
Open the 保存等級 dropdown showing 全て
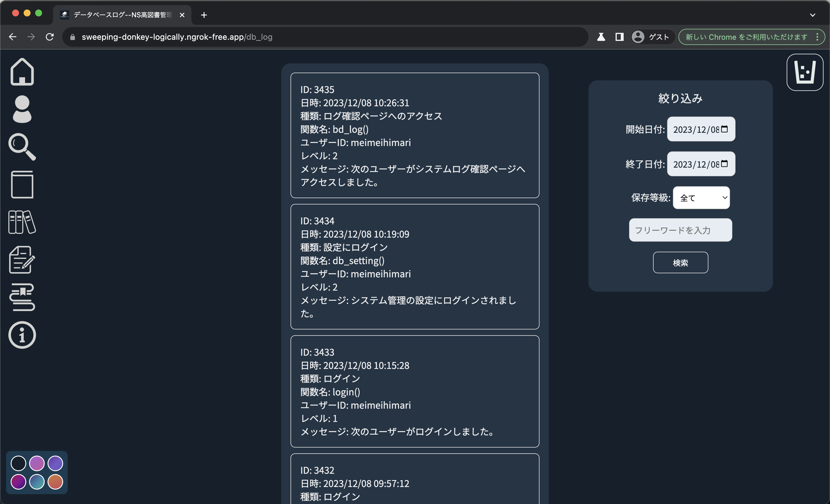click(x=701, y=198)
